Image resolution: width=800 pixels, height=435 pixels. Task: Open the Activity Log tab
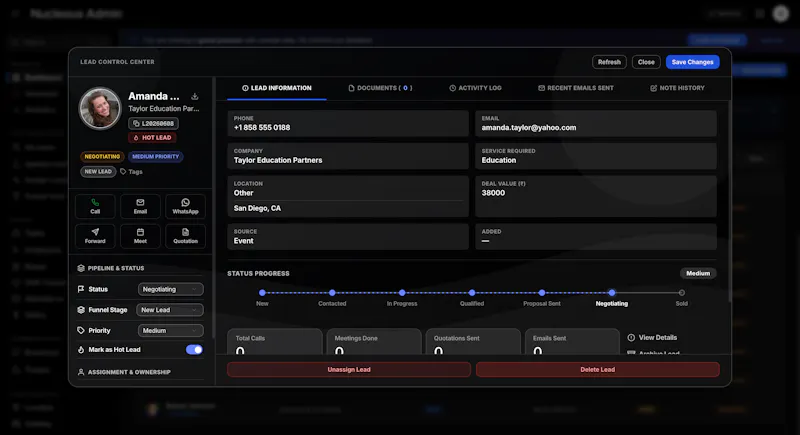pyautogui.click(x=475, y=88)
